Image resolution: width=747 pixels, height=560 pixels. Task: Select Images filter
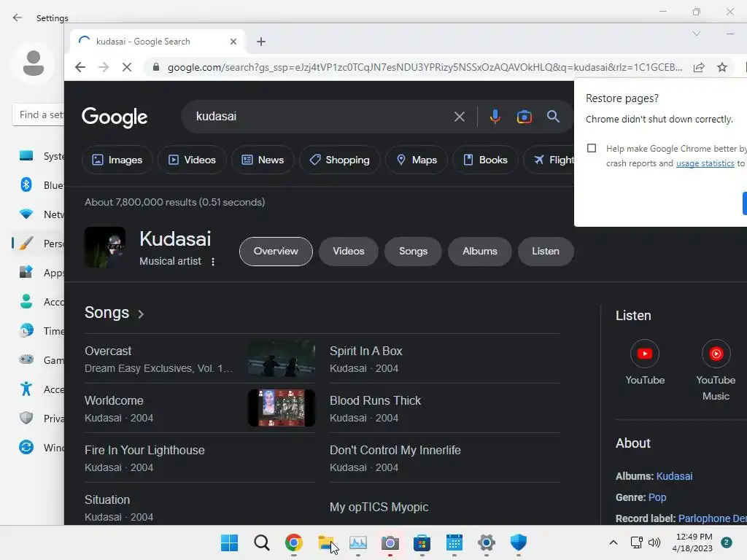(117, 160)
